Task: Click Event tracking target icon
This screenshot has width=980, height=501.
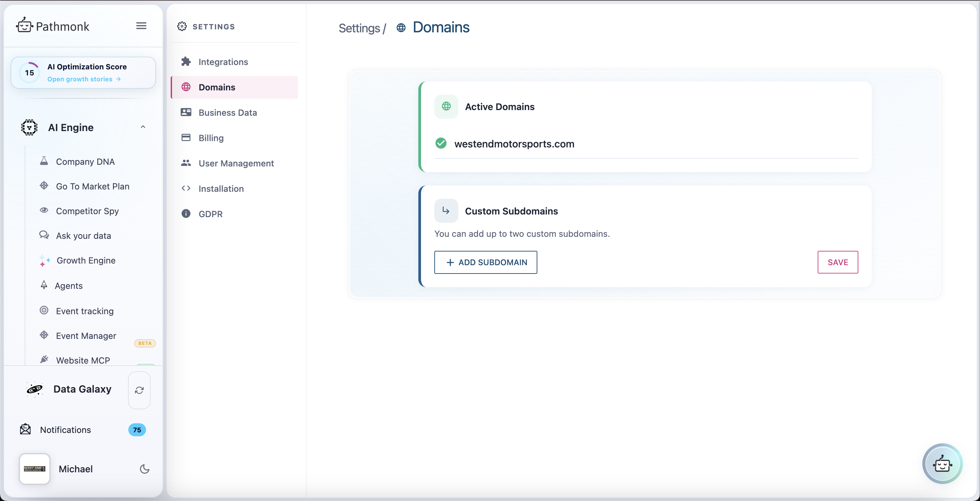Action: point(44,310)
